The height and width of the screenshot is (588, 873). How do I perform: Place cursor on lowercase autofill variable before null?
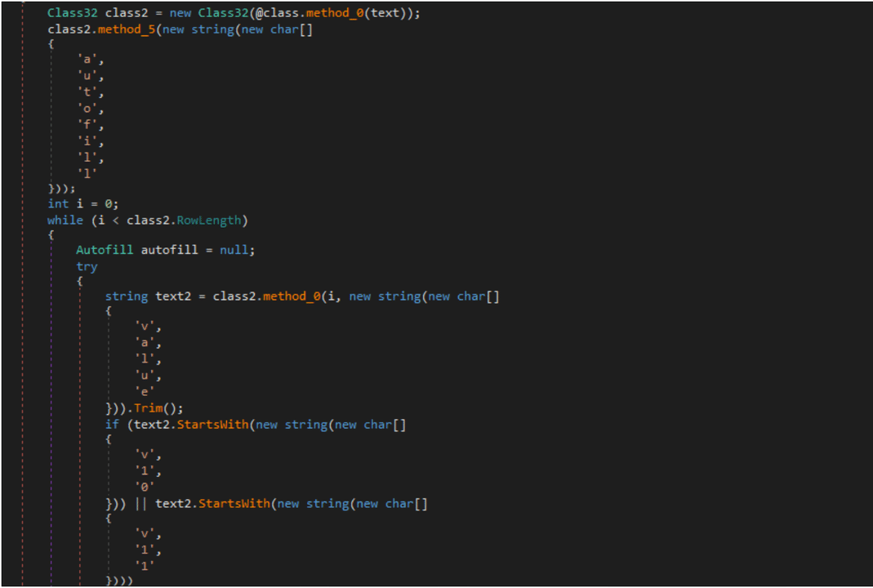[x=169, y=250]
